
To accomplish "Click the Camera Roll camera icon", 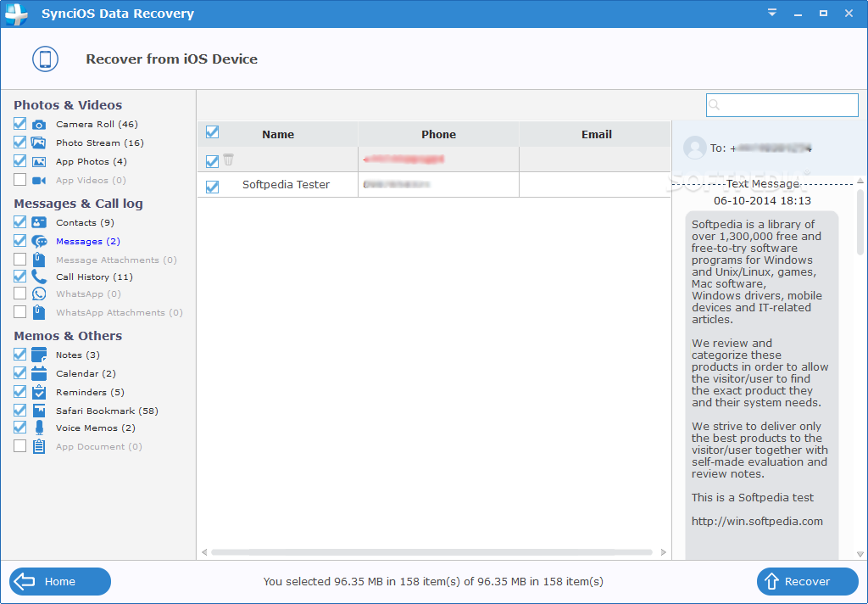I will 39,124.
